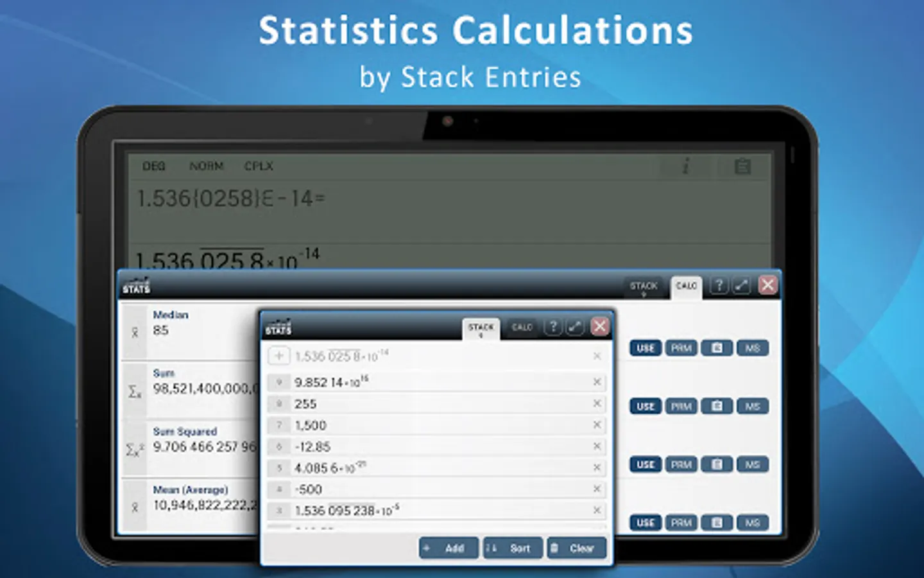Remove stack entry 9.852 14×10^16
This screenshot has height=578, width=924.
pos(597,382)
